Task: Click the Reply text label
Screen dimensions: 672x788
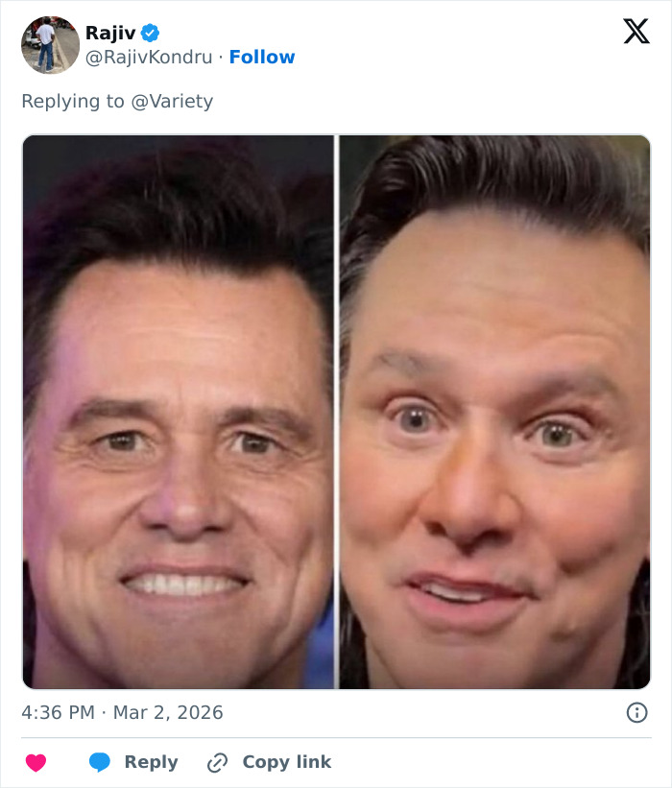Action: (152, 762)
